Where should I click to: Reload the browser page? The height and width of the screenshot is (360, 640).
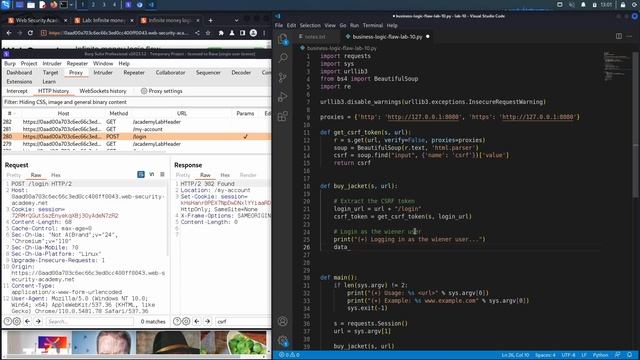tap(30, 33)
